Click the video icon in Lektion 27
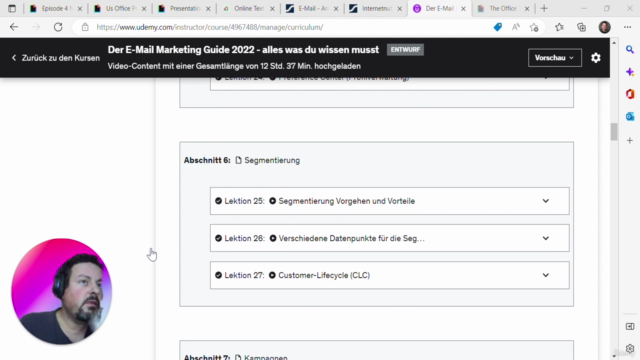640x360 pixels. tap(272, 275)
